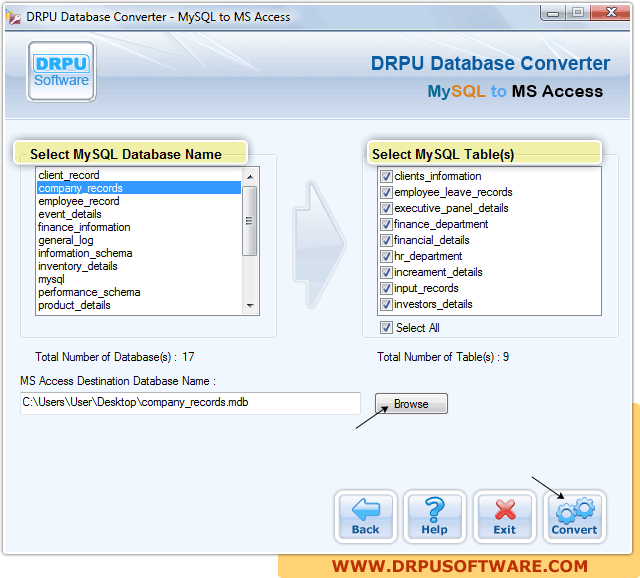This screenshot has width=640, height=578.
Task: Choose the client_record database
Action: tap(69, 175)
